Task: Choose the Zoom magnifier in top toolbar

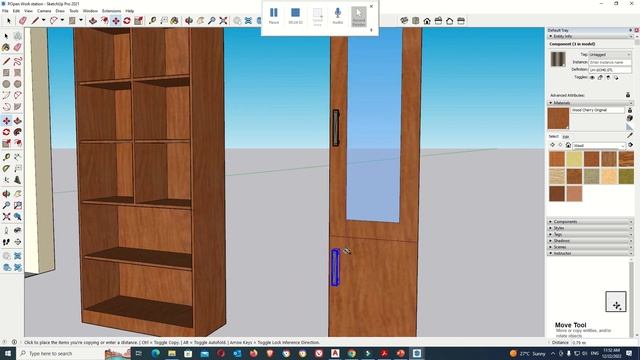Action: coord(212,21)
